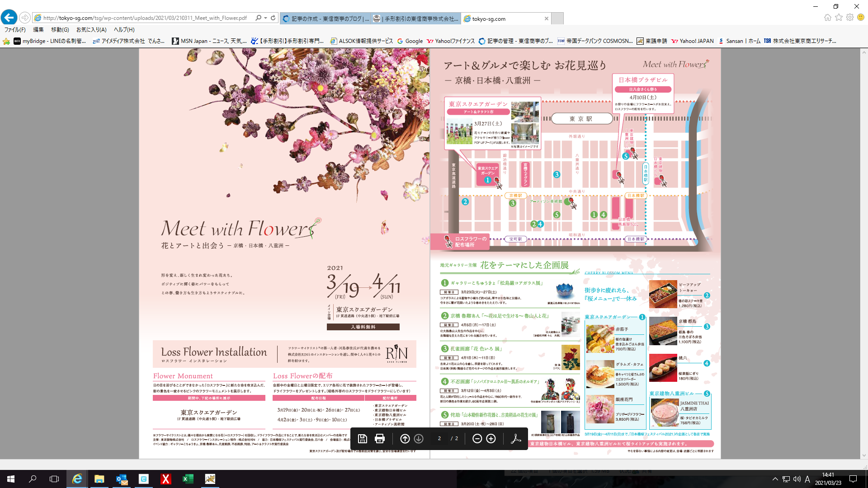Refresh the page in the address bar

coord(273,18)
